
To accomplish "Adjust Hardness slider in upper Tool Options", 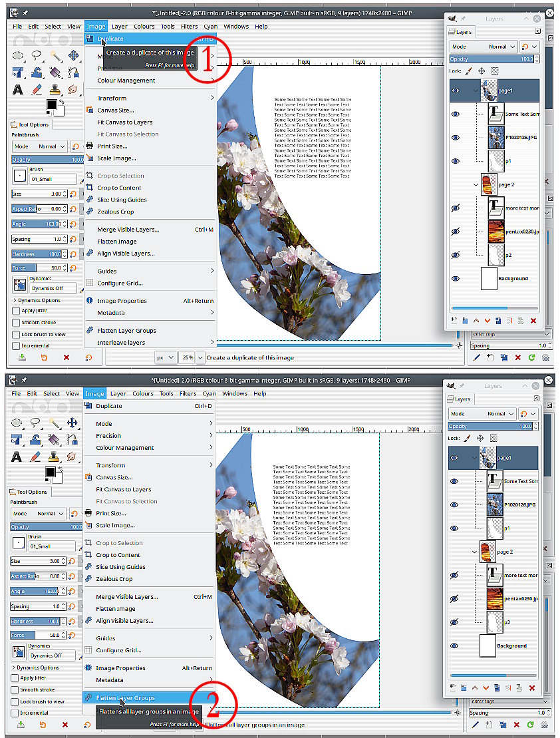I will [36, 254].
